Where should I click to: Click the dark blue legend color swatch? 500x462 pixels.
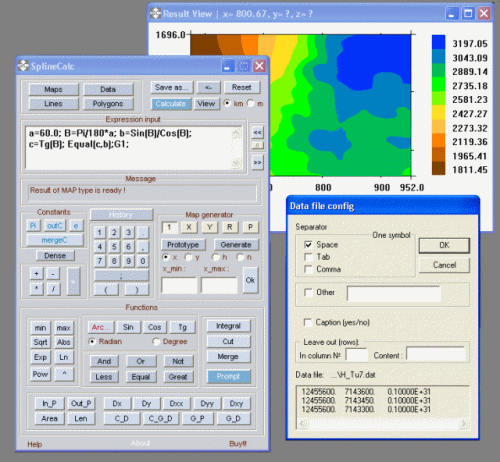click(438, 42)
